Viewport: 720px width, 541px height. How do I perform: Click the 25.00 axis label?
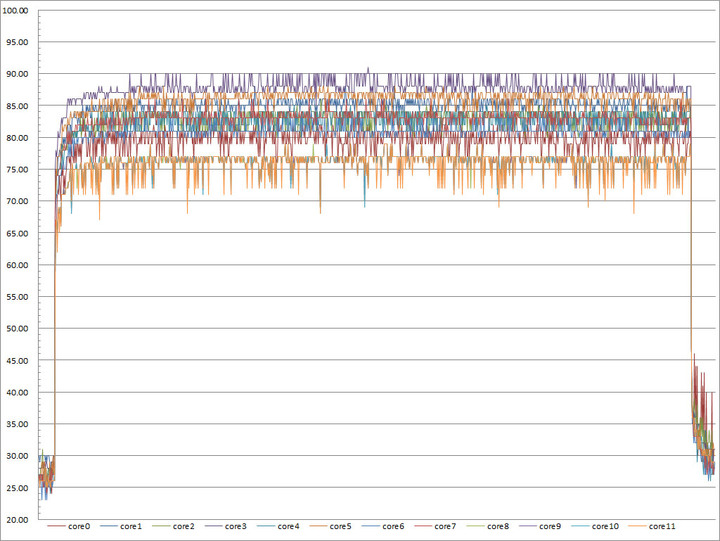pos(17,488)
